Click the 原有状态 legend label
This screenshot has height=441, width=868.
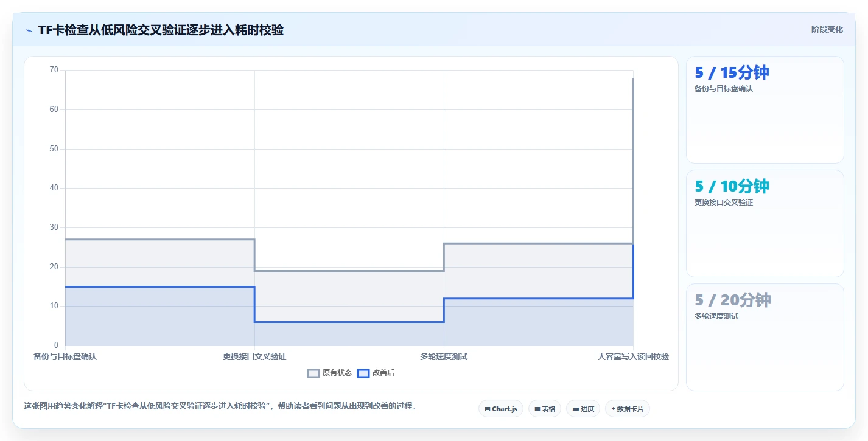pos(337,373)
